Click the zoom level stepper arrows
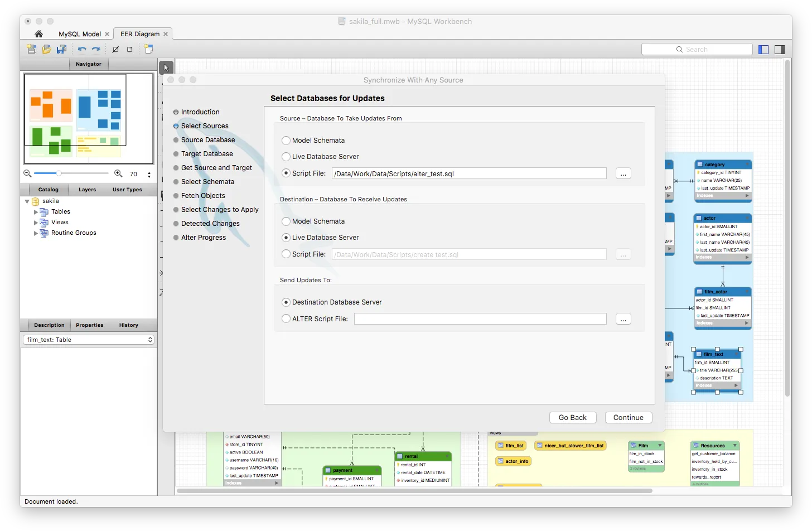The image size is (812, 531). point(149,175)
